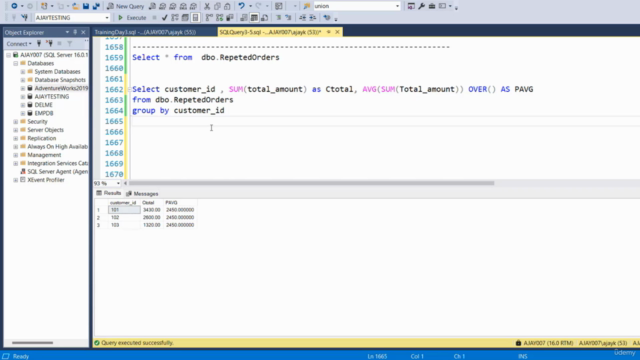Open the Results tab
The height and width of the screenshot is (360, 640).
pyautogui.click(x=109, y=193)
